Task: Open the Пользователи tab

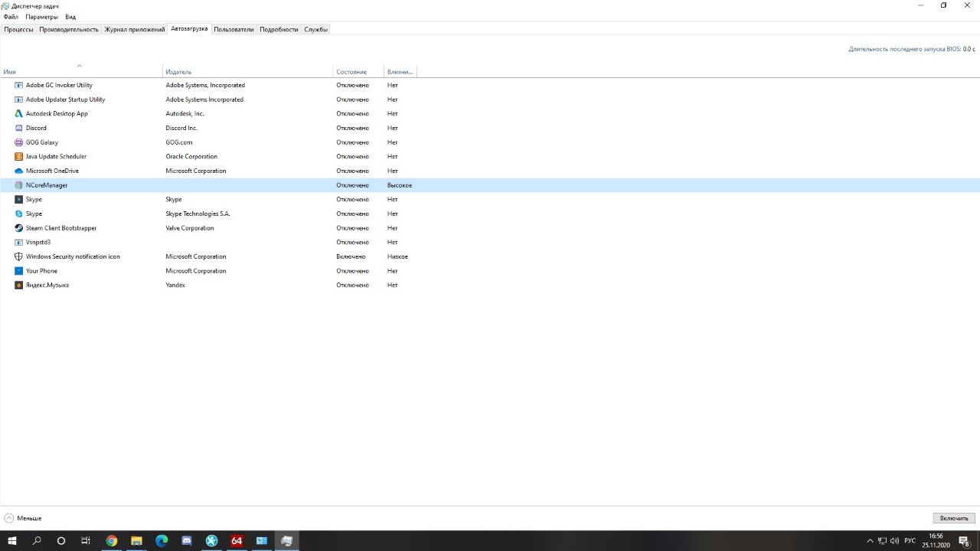Action: point(234,29)
